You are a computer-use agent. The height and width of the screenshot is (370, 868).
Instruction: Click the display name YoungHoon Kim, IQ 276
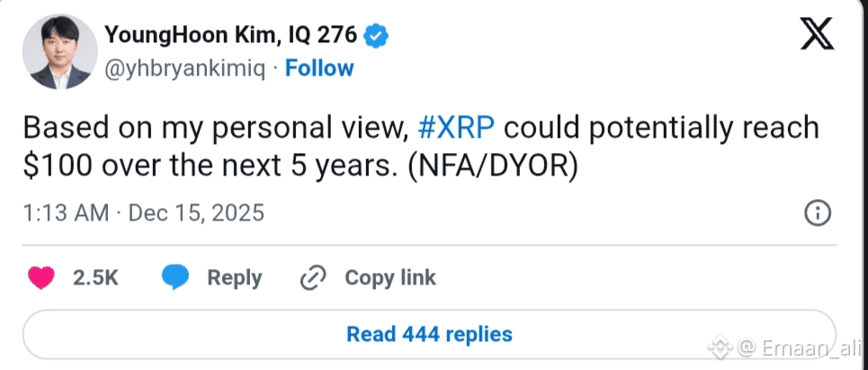click(x=232, y=36)
